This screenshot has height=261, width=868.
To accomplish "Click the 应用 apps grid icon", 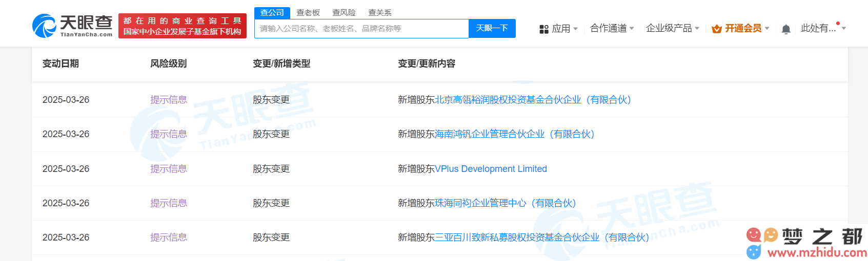I will [544, 29].
